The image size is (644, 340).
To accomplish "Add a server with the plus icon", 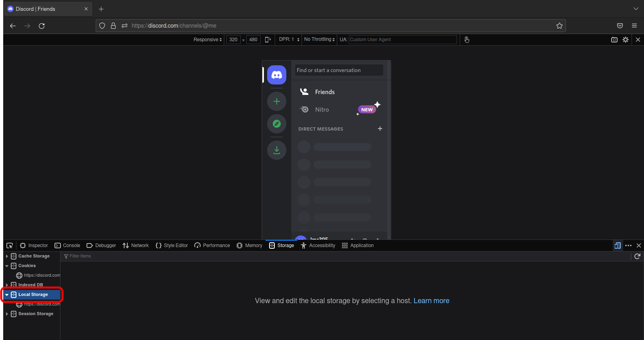I will tap(277, 101).
